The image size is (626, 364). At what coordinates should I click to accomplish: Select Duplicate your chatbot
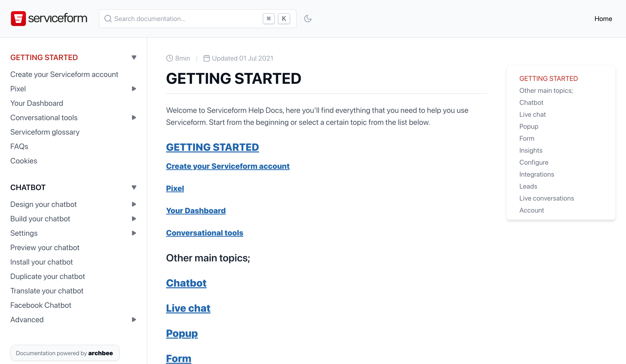48,276
